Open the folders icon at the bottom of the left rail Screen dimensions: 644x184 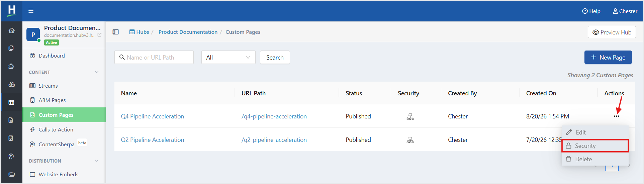[x=12, y=174]
